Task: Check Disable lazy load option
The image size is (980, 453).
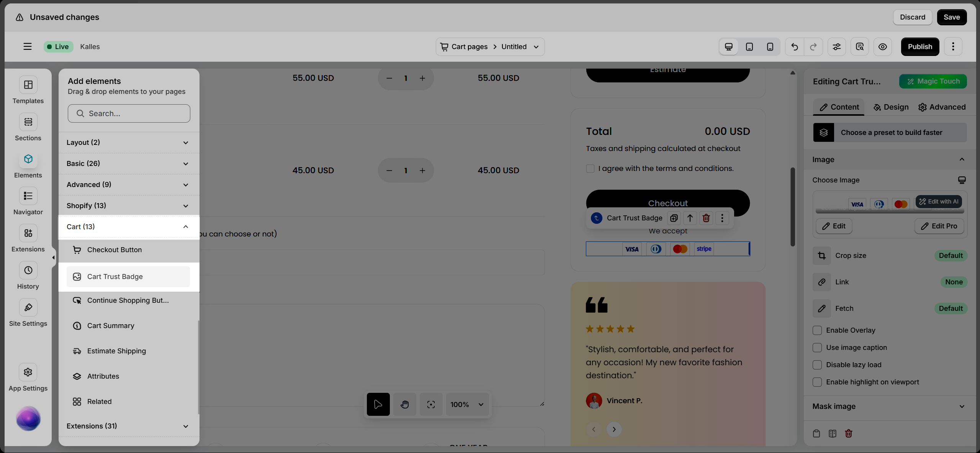Action: click(x=817, y=365)
